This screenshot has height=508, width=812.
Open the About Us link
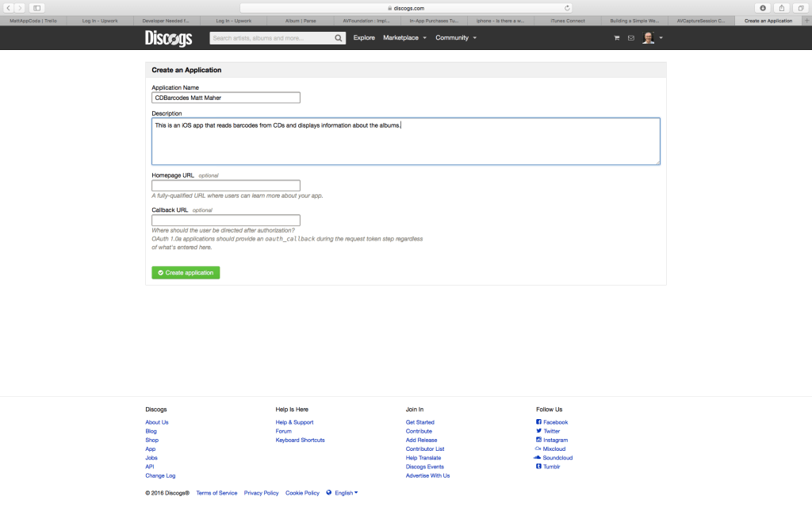[157, 422]
